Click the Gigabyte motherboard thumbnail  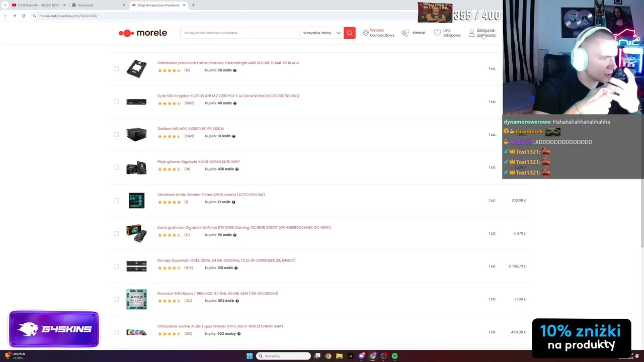tap(136, 167)
